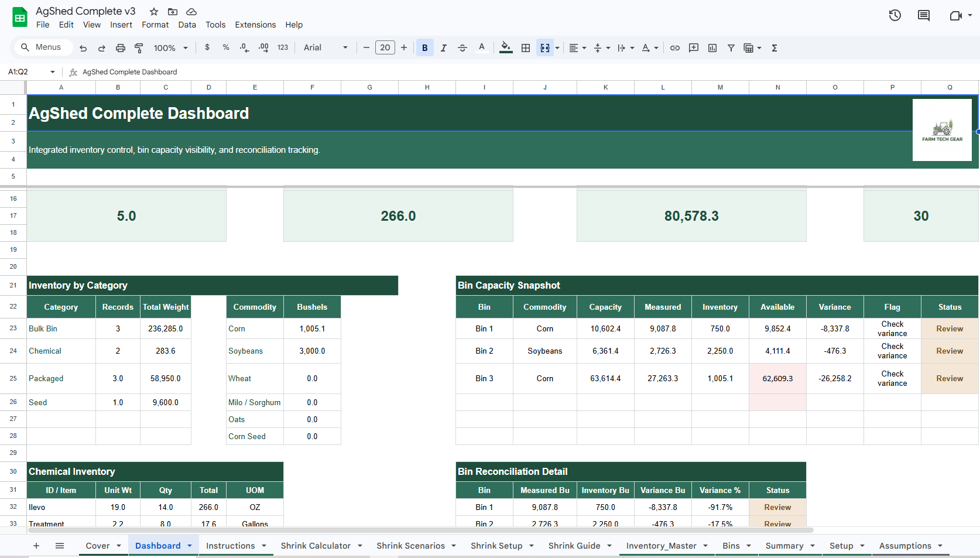980x558 pixels.
Task: Switch to the Shrink Calculator tab
Action: pos(316,545)
